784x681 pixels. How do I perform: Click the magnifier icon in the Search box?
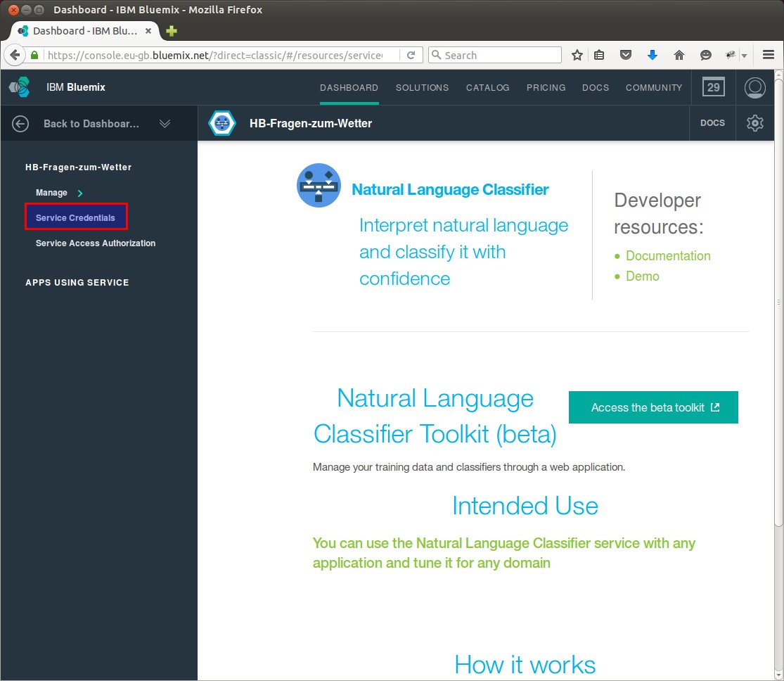[436, 55]
